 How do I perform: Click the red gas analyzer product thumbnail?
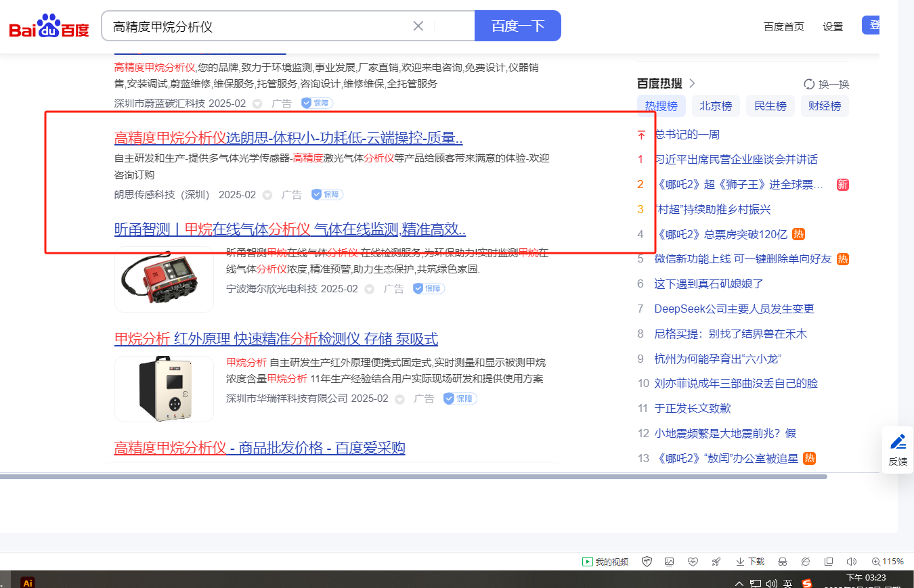(164, 279)
